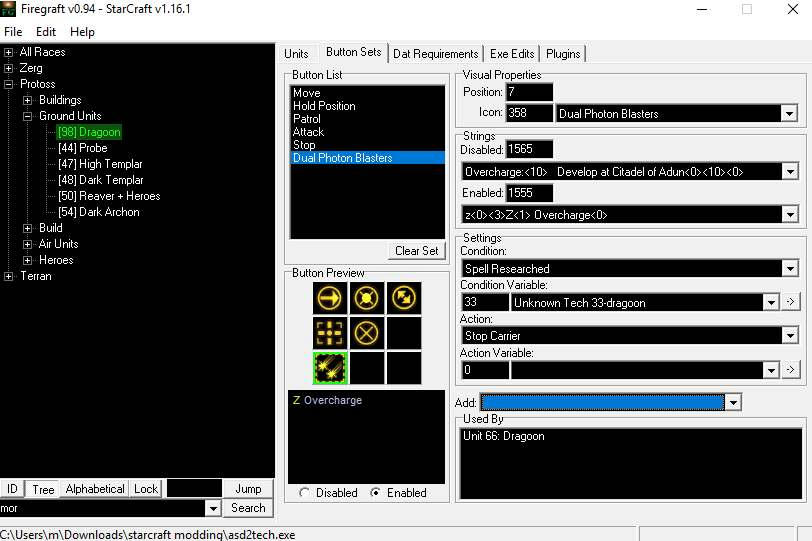Open the Enabled string dropdown
The image size is (812, 541).
[x=790, y=215]
